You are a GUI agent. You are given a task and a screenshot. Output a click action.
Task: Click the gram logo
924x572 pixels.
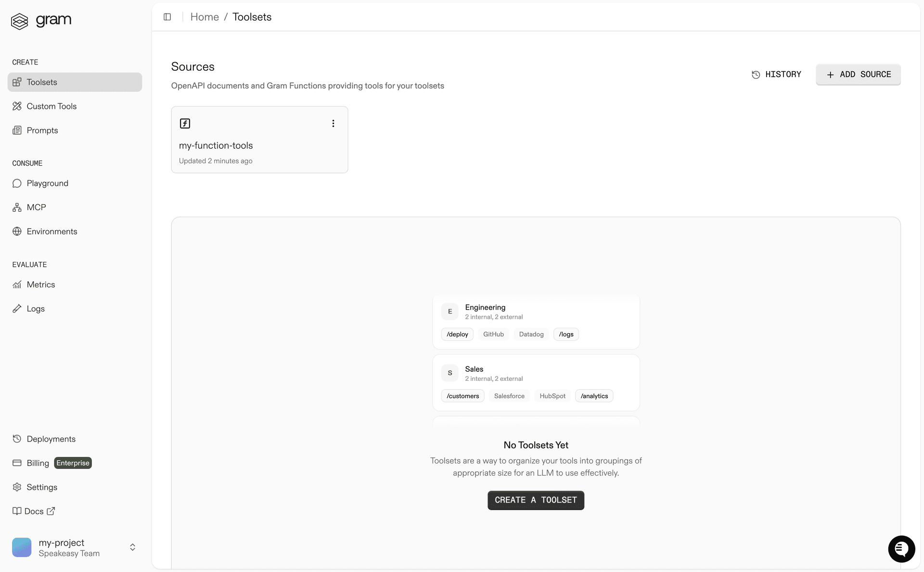point(41,21)
